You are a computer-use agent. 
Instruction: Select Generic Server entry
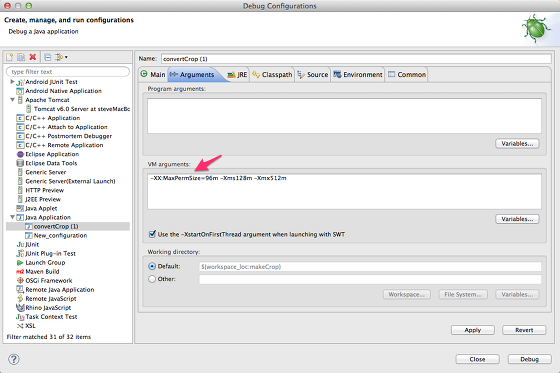pyautogui.click(x=45, y=172)
